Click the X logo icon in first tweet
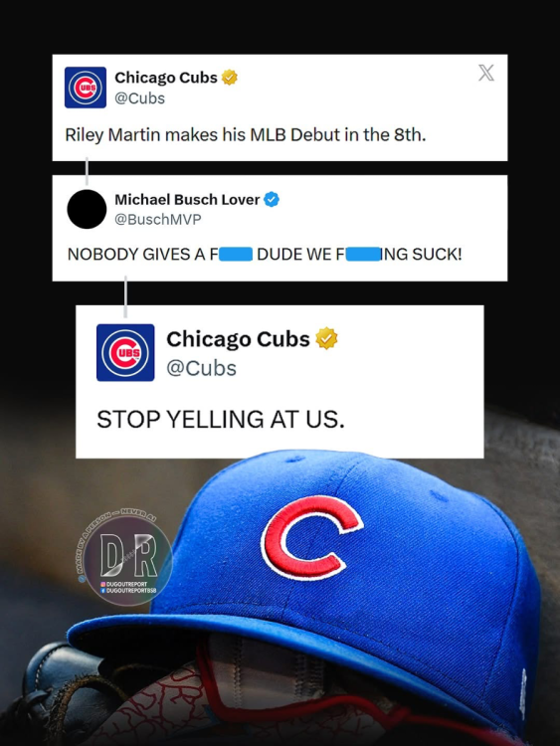This screenshot has height=746, width=560. coord(485,73)
